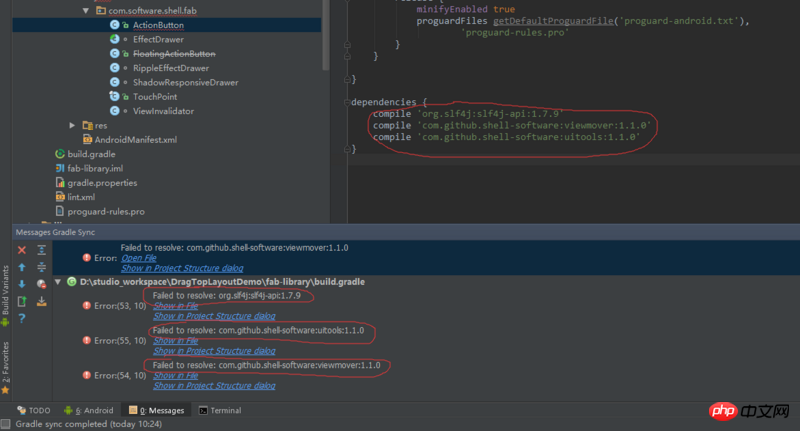Screen dimensions: 800x431
Task: Click the question mark help icon
Action: point(22,318)
